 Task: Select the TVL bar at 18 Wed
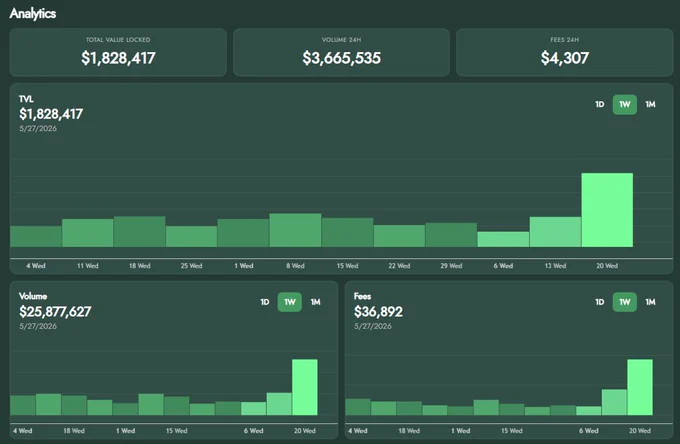[x=140, y=232]
